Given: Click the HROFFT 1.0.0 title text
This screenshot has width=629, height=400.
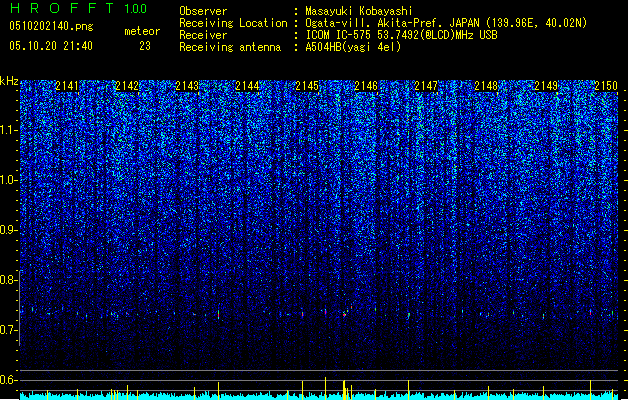Looking at the screenshot, I should 78,8.
